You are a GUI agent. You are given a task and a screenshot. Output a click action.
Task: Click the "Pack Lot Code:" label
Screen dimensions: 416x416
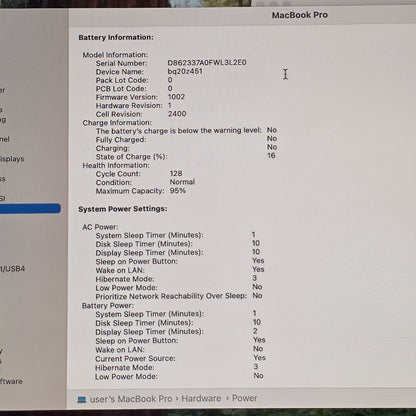coord(122,80)
